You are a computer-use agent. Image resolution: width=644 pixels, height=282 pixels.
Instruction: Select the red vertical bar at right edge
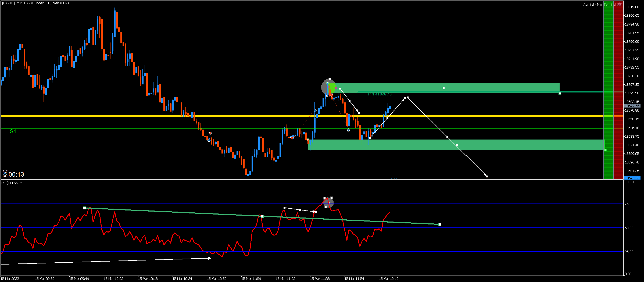618,90
